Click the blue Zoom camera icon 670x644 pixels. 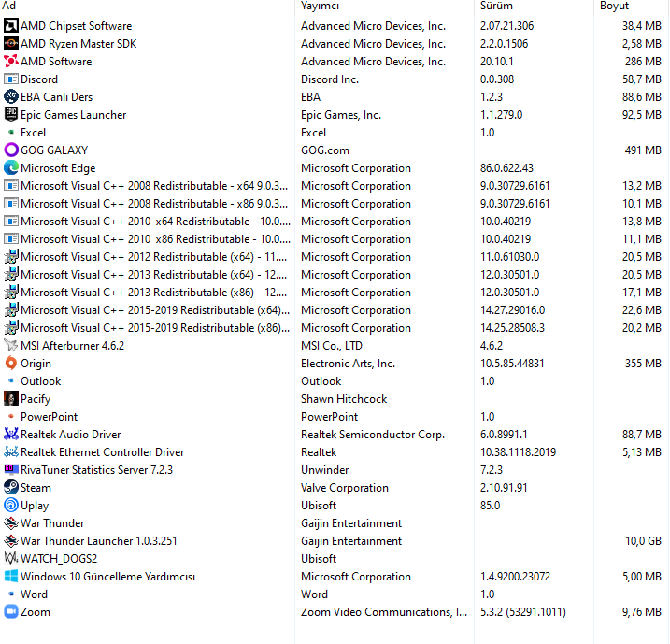[11, 612]
